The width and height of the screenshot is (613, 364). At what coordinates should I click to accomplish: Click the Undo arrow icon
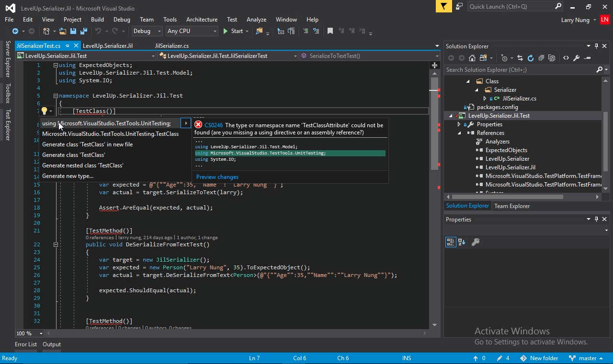tap(98, 31)
